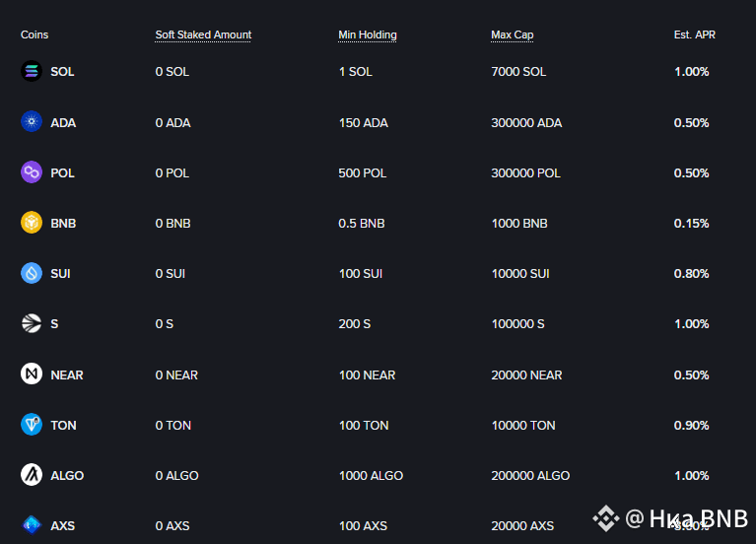Select the POL purple coin icon
Screen dimensions: 756x544
(x=32, y=171)
